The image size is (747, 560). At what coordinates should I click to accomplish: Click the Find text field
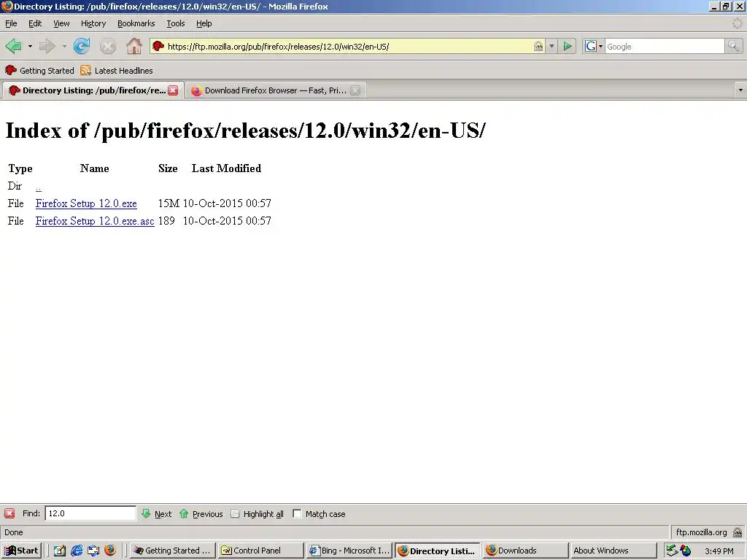point(90,513)
